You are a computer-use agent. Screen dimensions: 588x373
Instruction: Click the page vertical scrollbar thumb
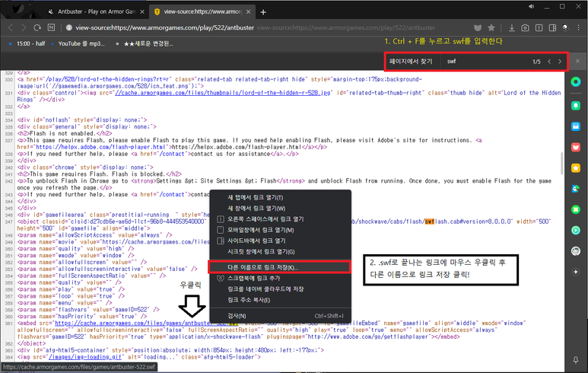click(x=561, y=163)
